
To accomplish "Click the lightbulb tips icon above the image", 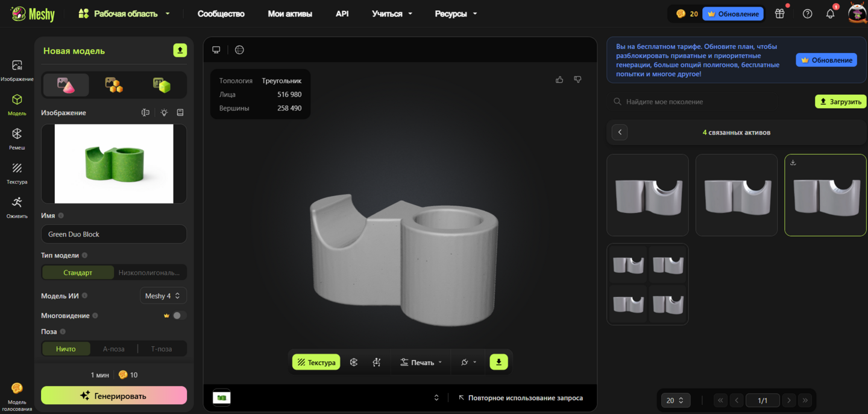I will (164, 113).
